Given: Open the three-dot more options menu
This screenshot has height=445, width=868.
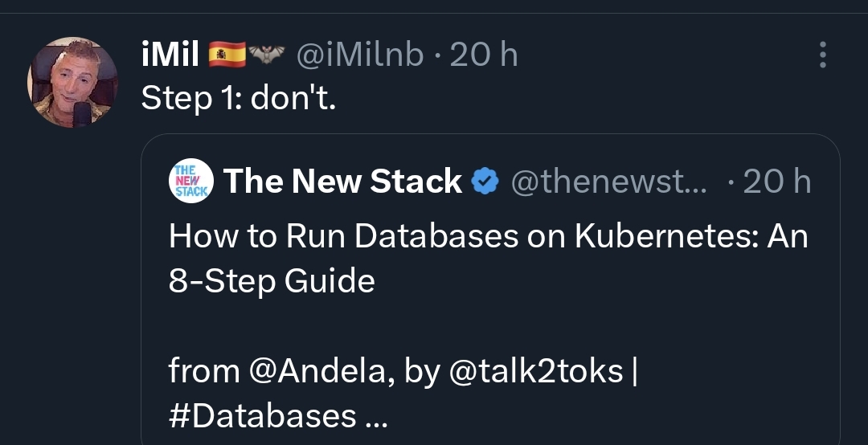Looking at the screenshot, I should click(823, 55).
